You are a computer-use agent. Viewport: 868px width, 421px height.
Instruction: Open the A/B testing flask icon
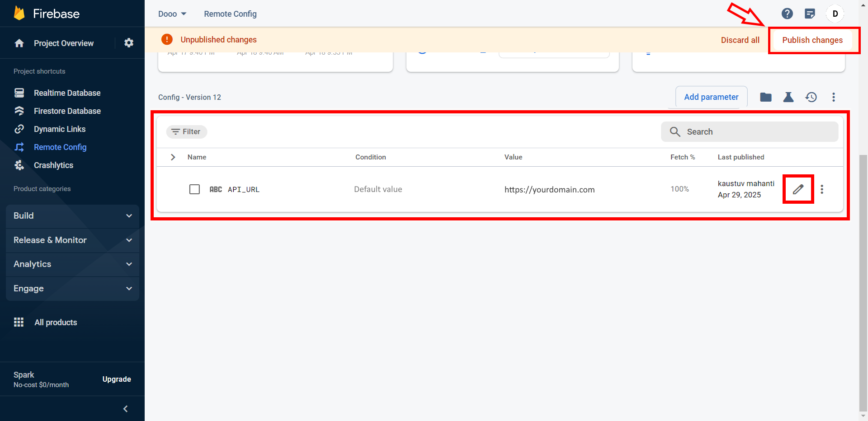click(788, 97)
